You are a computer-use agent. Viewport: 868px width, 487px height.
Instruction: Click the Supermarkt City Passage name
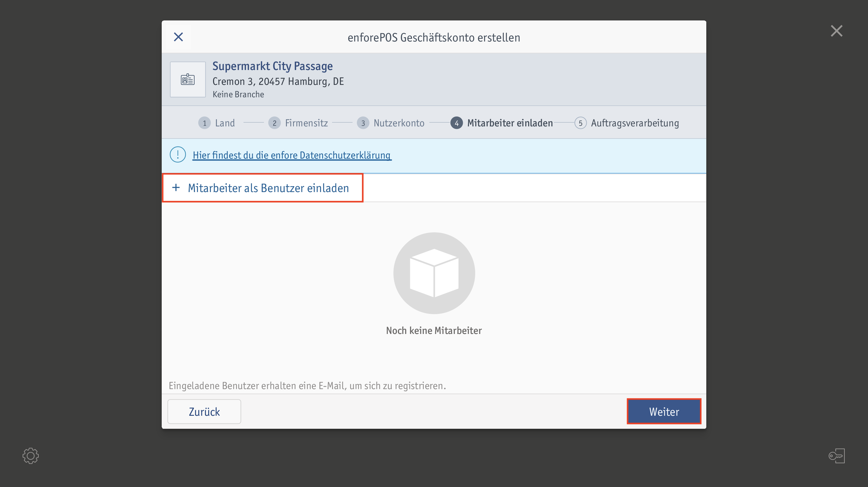click(x=273, y=66)
